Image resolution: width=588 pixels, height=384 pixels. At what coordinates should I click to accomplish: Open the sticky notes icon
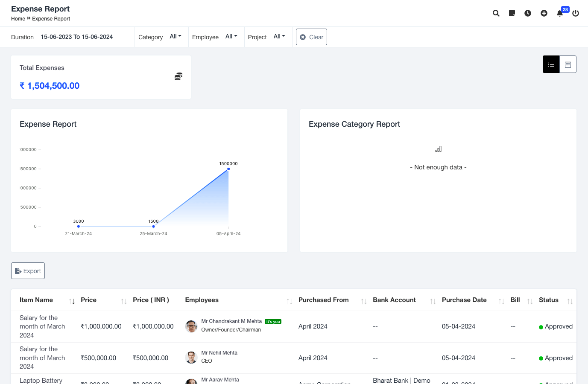(x=512, y=13)
